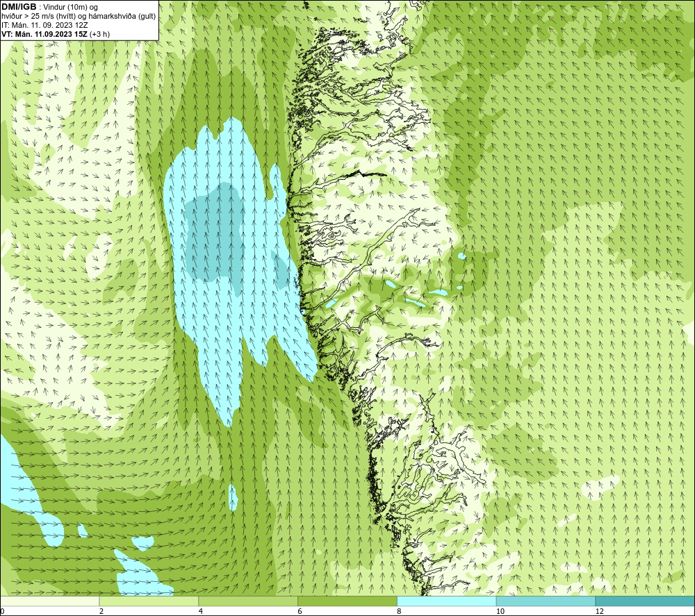Image resolution: width=695 pixels, height=616 pixels.
Task: Click the "hviður > 25 m/s (hvítt)" legend line
Action: [x=79, y=17]
